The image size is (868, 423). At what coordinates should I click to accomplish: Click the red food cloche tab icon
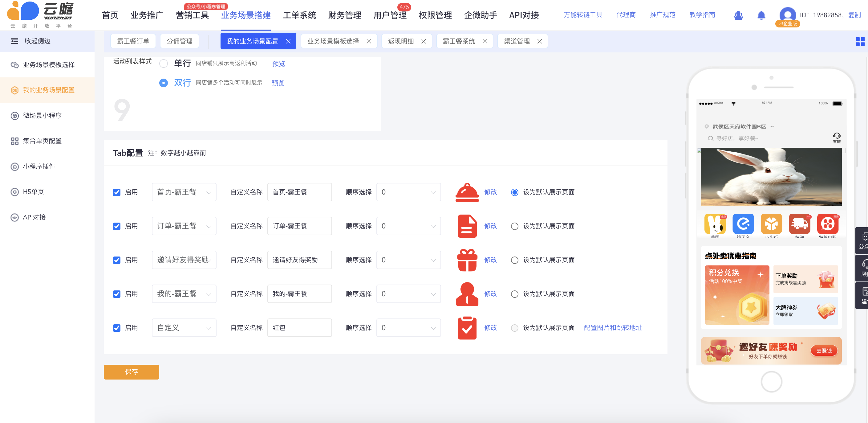pos(467,192)
